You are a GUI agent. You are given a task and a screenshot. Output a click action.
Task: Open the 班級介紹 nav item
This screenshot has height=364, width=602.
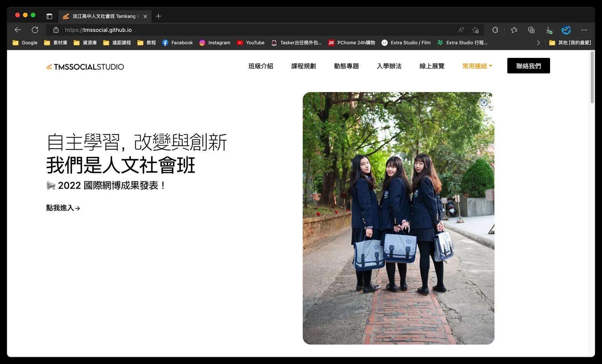[x=261, y=66]
